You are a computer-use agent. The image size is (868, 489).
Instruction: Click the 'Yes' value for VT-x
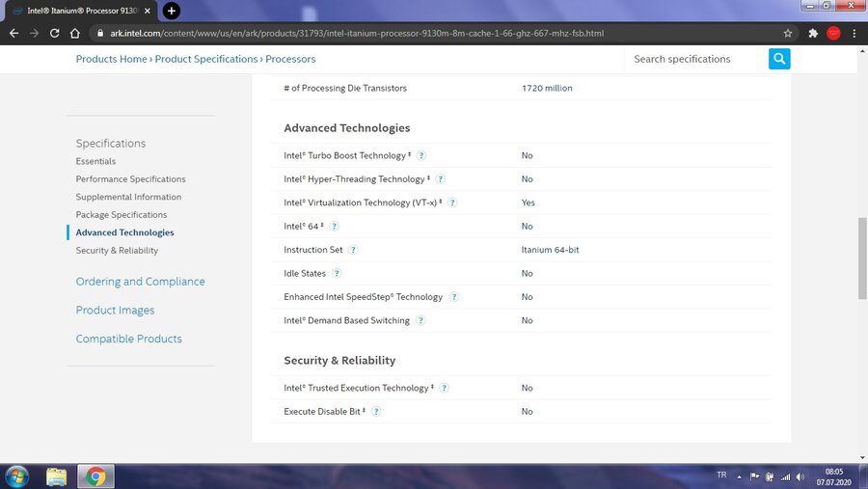pos(529,203)
